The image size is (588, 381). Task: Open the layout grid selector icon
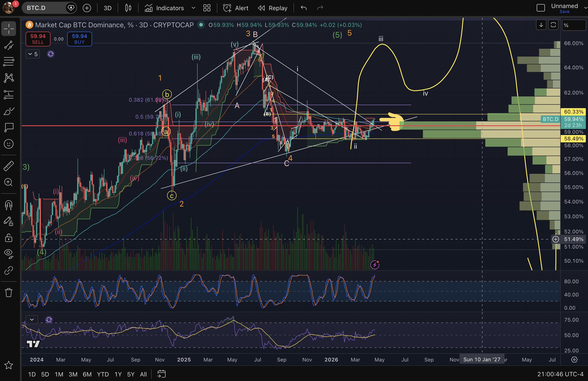tap(207, 8)
